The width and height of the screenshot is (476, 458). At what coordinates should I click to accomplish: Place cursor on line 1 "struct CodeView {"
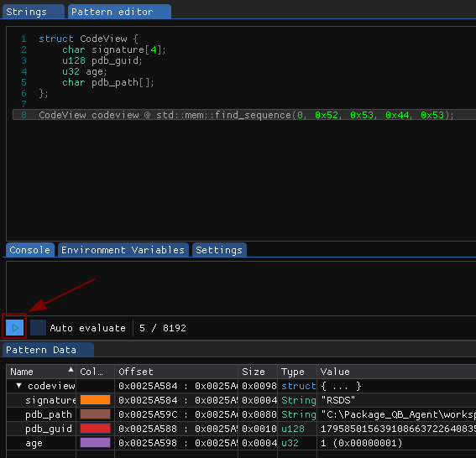(88, 39)
